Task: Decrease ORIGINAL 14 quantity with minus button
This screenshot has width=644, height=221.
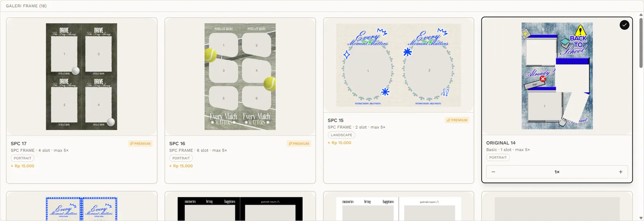Action: point(493,172)
